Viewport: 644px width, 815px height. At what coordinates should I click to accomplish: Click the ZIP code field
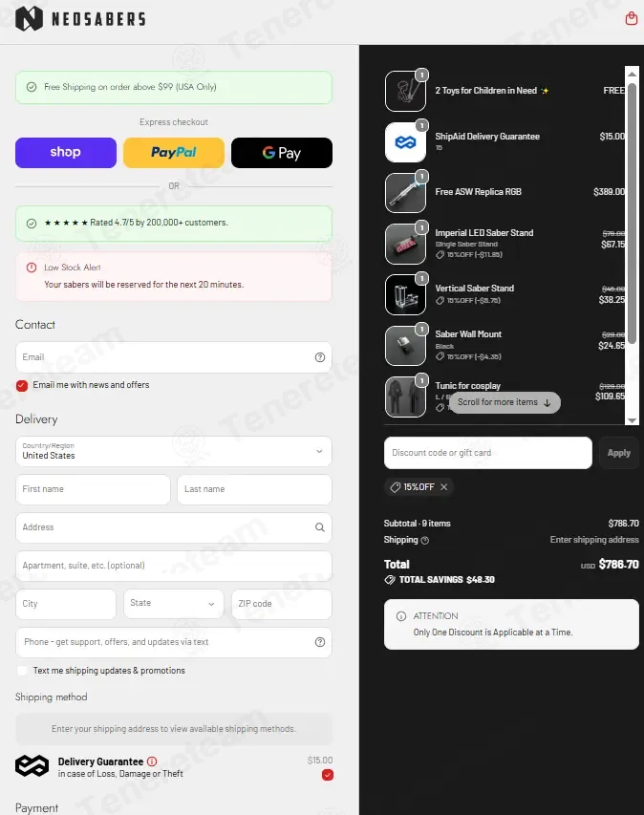tap(282, 604)
